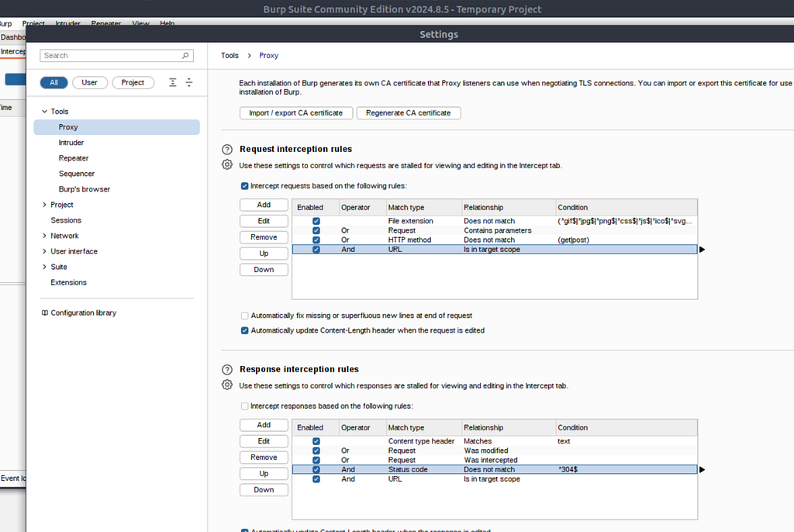Select the response 'Was intercepted' rule row
The width and height of the screenshot is (794, 532).
pos(495,460)
